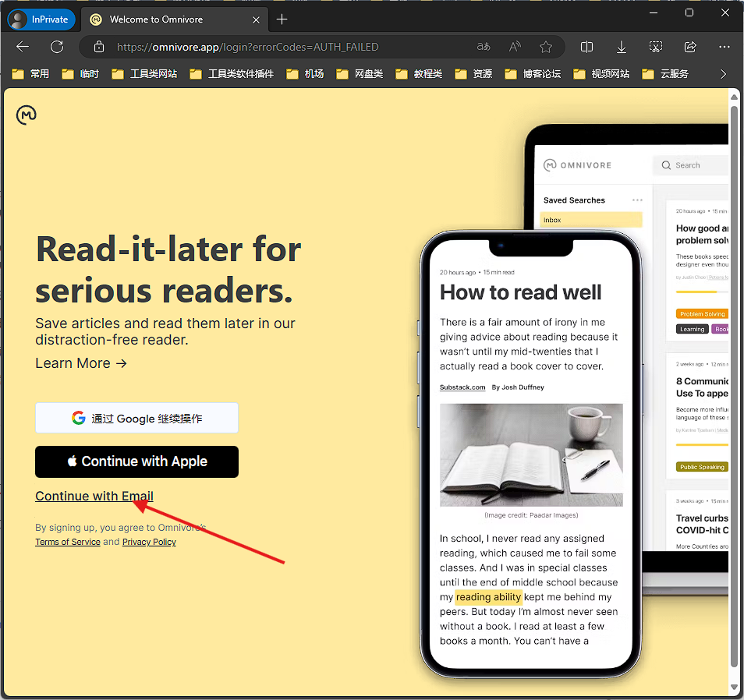This screenshot has width=744, height=700.
Task: Open the 资源 bookmarks folder
Action: tap(473, 74)
